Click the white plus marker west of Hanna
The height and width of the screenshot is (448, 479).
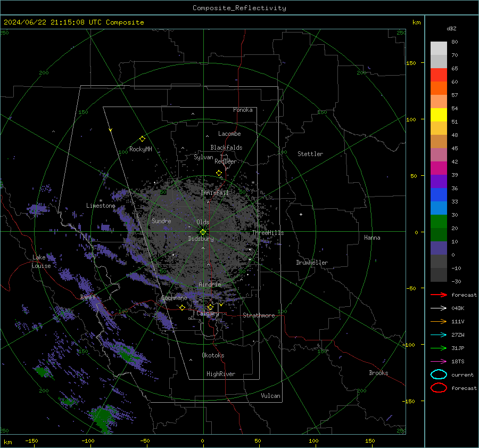click(301, 214)
